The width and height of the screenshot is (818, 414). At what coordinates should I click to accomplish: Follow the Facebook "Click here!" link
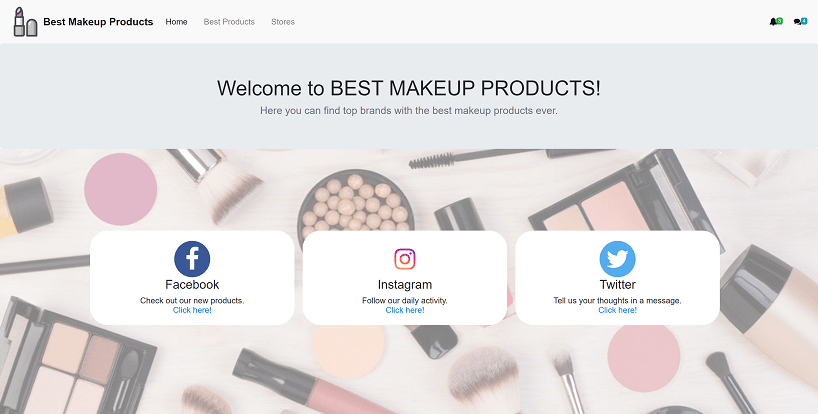(192, 310)
